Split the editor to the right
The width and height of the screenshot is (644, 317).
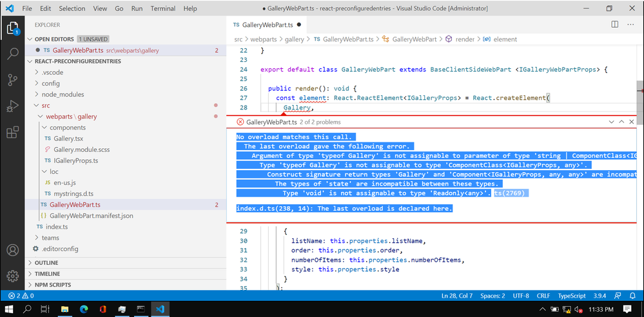(615, 24)
